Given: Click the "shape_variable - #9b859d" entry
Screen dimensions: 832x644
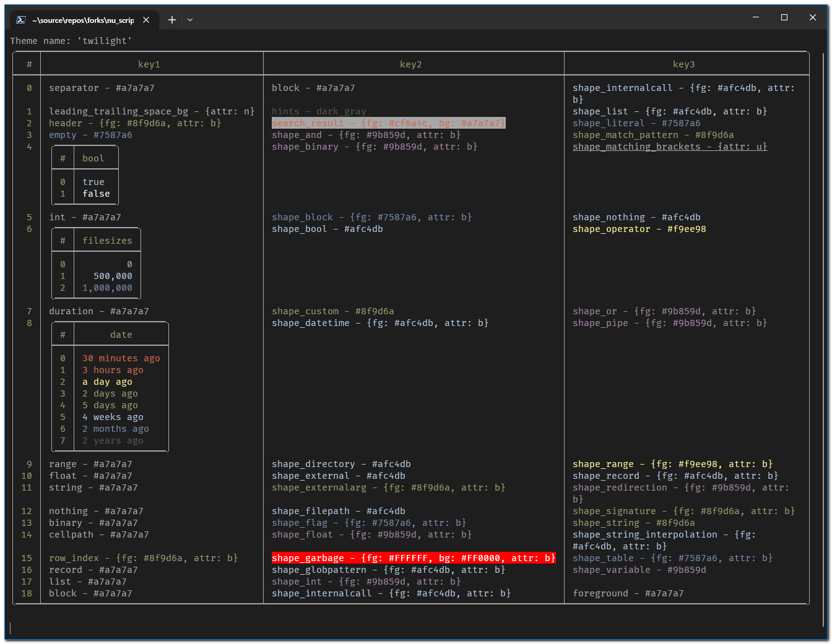Looking at the screenshot, I should pyautogui.click(x=639, y=570).
